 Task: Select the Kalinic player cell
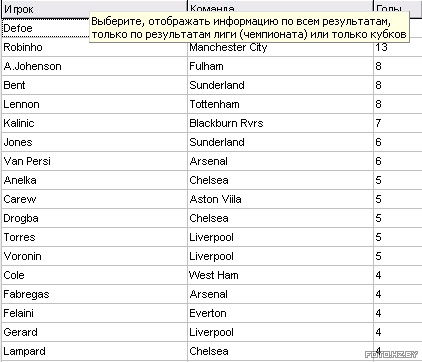[x=94, y=123]
